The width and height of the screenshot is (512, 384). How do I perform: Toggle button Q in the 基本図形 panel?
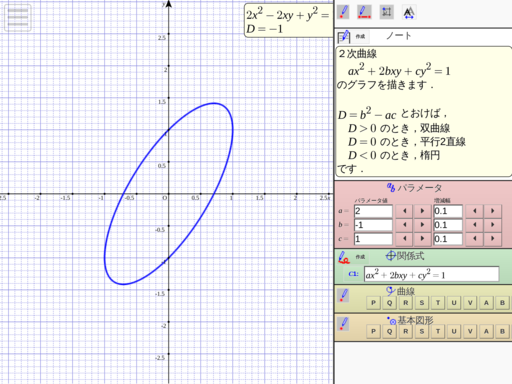(x=389, y=331)
